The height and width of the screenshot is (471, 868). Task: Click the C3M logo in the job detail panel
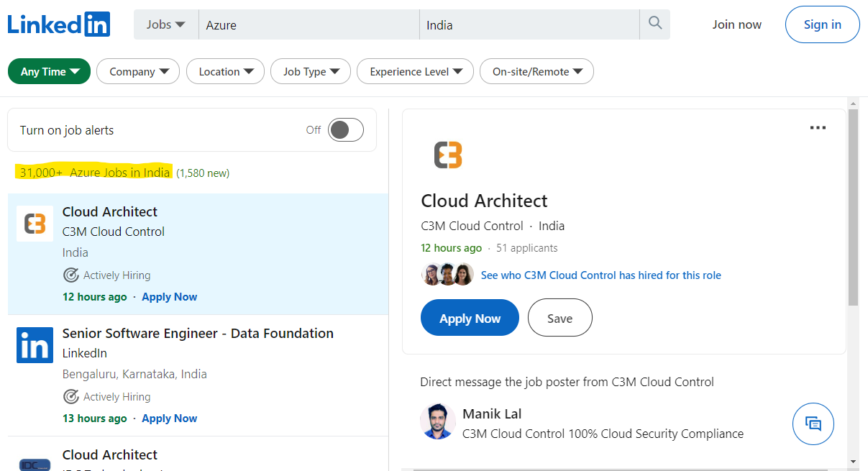click(x=448, y=155)
